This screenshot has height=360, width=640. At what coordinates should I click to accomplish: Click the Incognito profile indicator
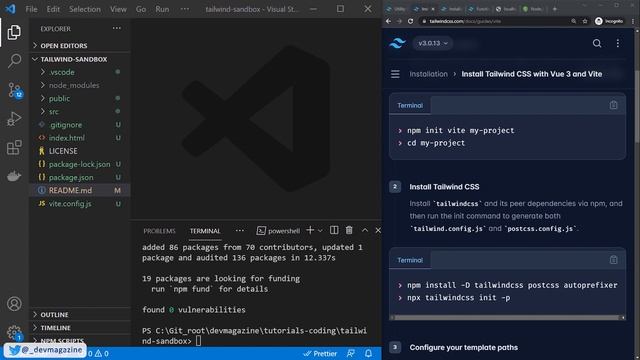(609, 21)
